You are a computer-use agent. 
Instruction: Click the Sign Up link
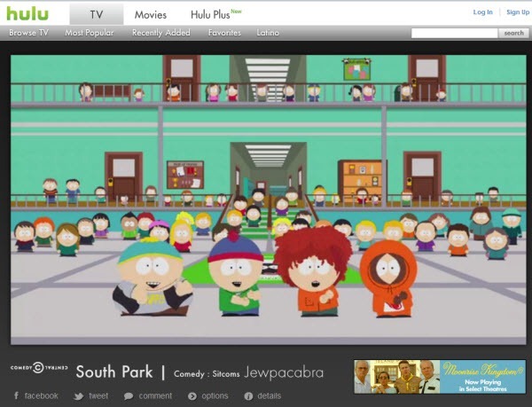(518, 12)
